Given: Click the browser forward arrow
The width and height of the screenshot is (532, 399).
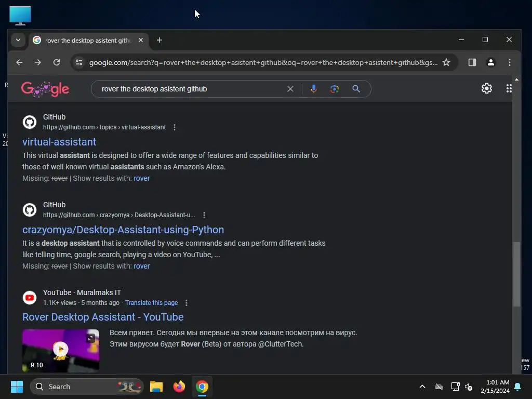Looking at the screenshot, I should 38,62.
